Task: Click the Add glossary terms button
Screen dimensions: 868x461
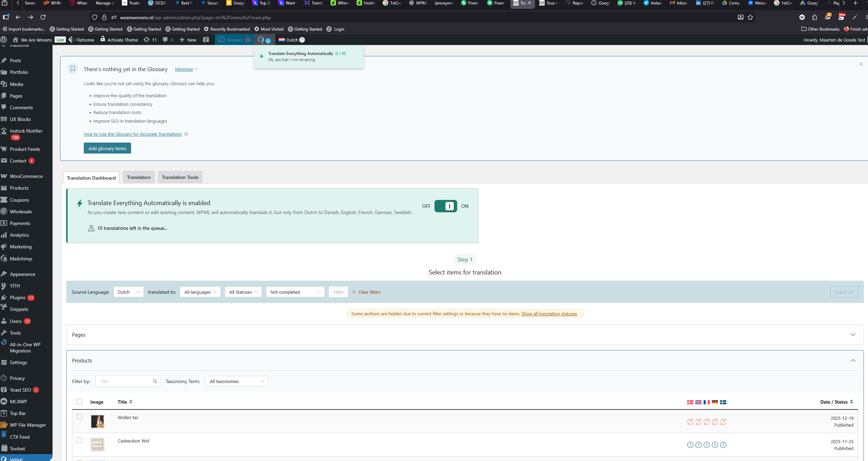Action: point(107,148)
